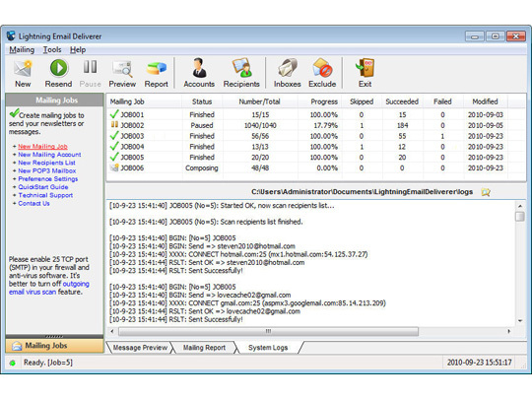
Task: Click horizontal scrollbar left arrow
Action: click(112, 331)
